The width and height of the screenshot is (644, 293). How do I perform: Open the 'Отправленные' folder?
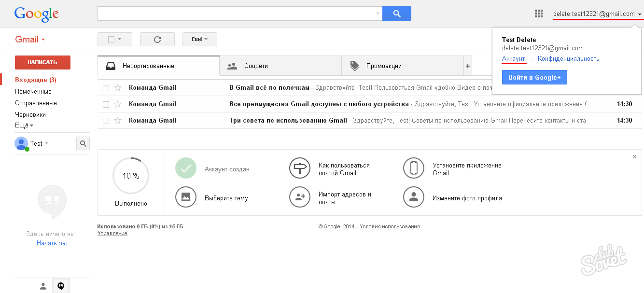(x=36, y=103)
